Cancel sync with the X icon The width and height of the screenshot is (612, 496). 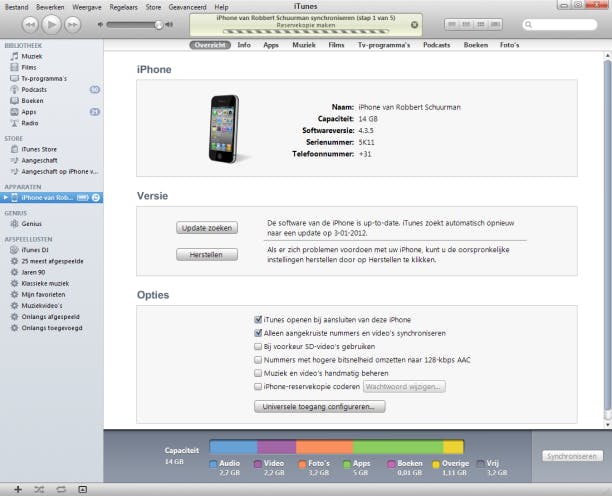pyautogui.click(x=414, y=25)
